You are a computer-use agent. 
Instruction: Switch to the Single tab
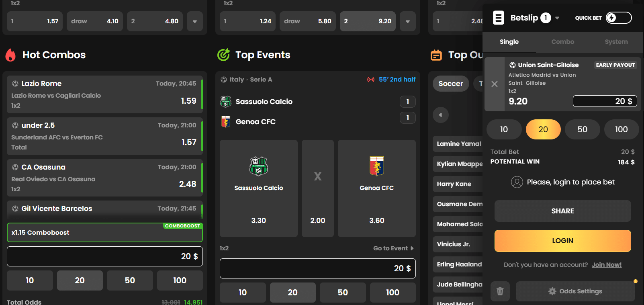pyautogui.click(x=509, y=42)
